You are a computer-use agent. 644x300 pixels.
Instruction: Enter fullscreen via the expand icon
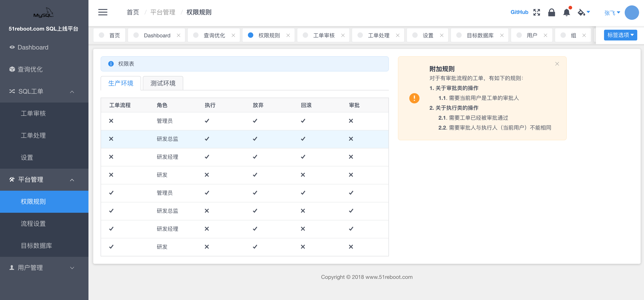[x=536, y=12]
